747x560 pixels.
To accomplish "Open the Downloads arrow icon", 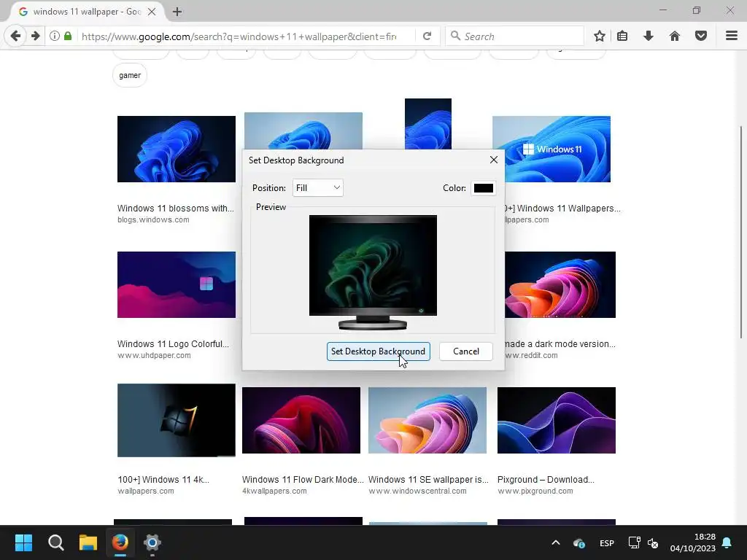I will [x=648, y=36].
